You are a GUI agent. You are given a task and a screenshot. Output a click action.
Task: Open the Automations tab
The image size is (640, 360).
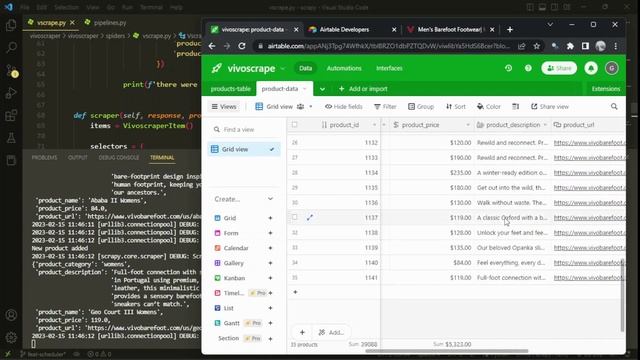(x=344, y=68)
